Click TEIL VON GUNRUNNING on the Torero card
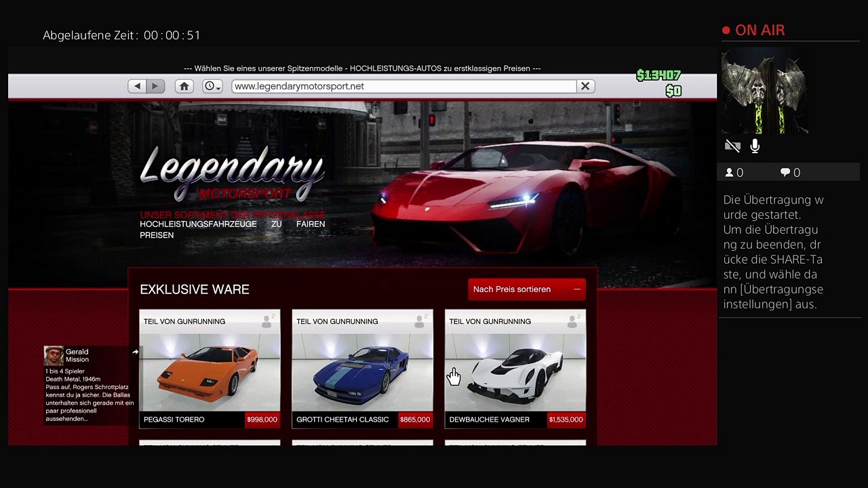This screenshot has width=868, height=488. (184, 321)
